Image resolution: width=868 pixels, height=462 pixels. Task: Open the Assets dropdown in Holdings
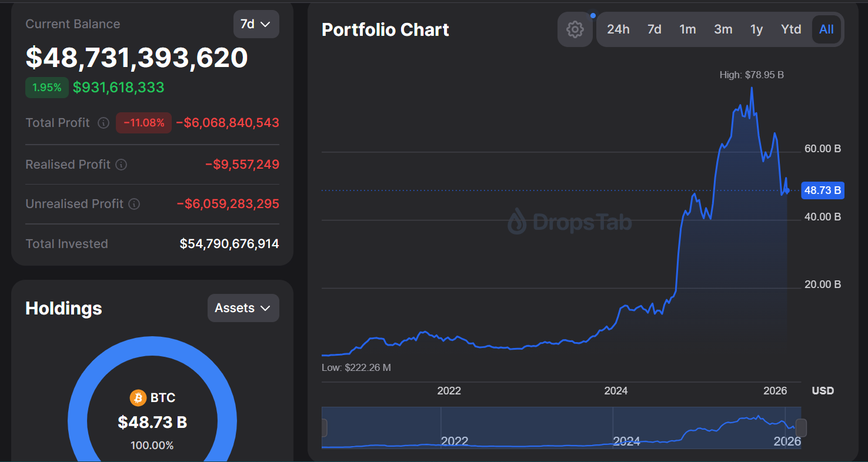243,307
